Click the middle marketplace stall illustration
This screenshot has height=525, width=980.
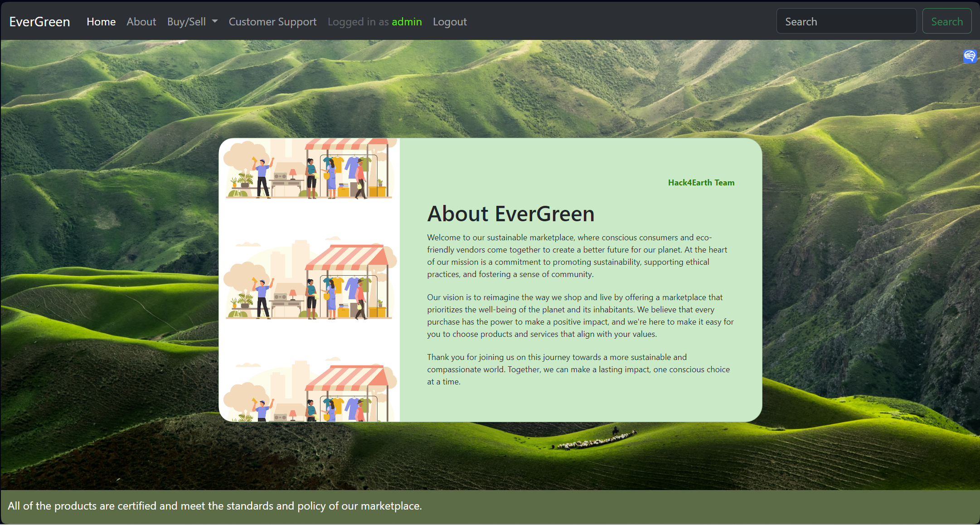(309, 281)
